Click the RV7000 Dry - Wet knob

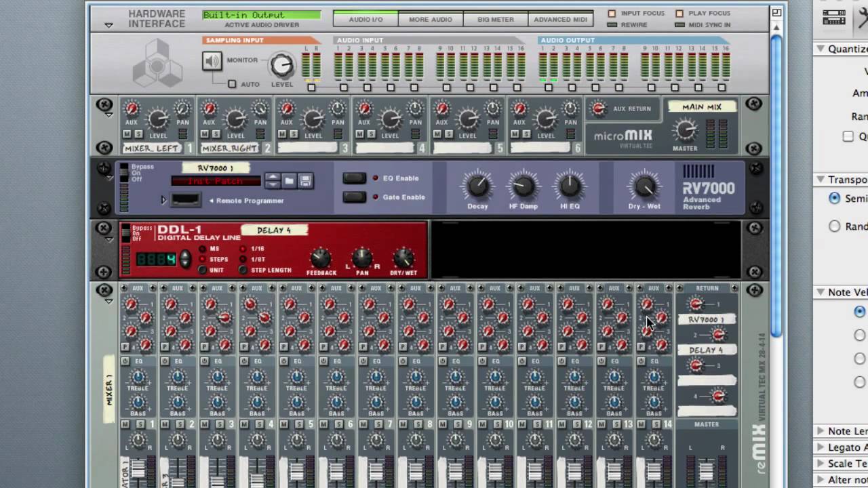tap(644, 184)
